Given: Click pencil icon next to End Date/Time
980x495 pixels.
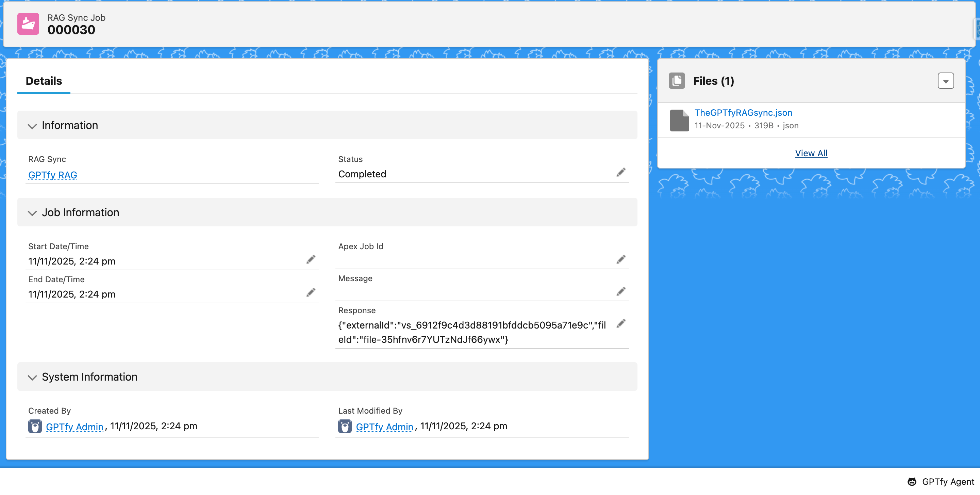Looking at the screenshot, I should pyautogui.click(x=311, y=292).
